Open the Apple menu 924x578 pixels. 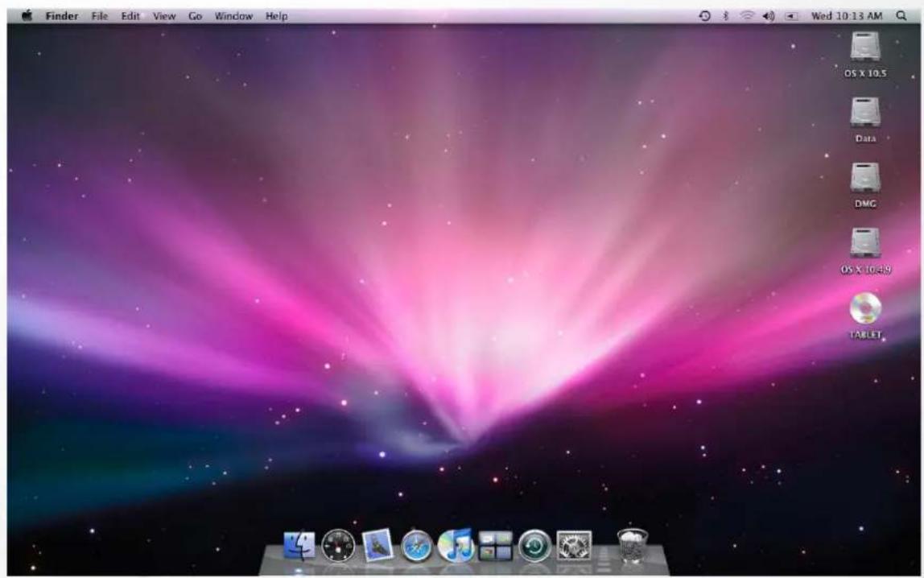pos(27,16)
